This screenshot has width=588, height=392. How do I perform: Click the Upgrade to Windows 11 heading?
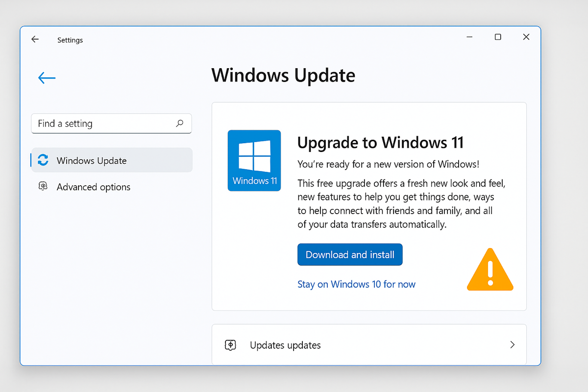coord(380,143)
